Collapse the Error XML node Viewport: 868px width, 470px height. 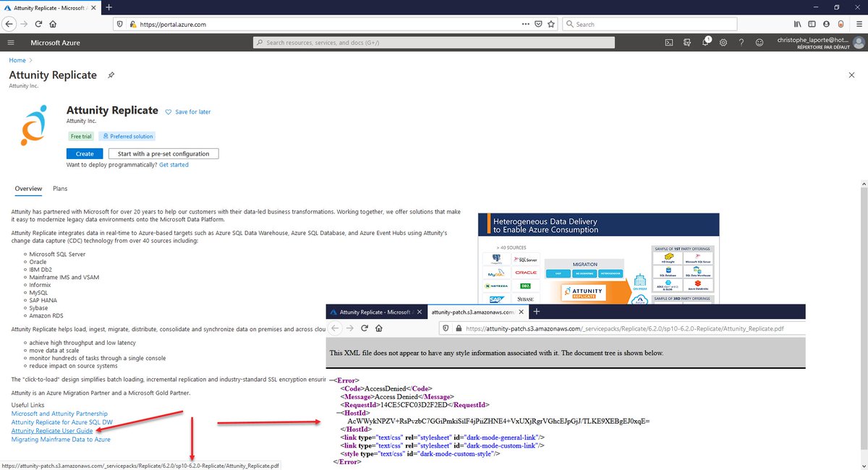click(x=331, y=380)
